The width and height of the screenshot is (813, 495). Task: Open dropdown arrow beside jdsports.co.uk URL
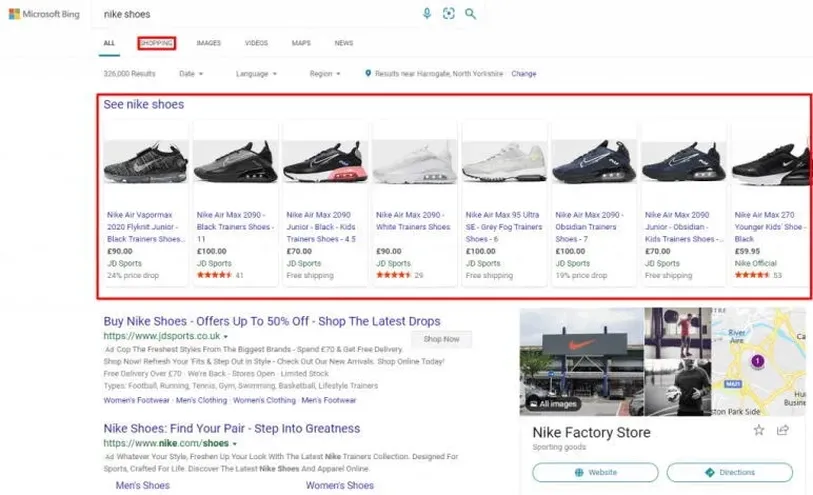(226, 336)
